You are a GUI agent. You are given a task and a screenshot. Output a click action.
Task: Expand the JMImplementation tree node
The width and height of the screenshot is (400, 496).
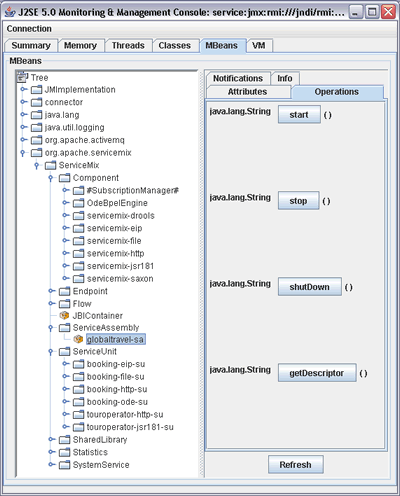pos(23,89)
